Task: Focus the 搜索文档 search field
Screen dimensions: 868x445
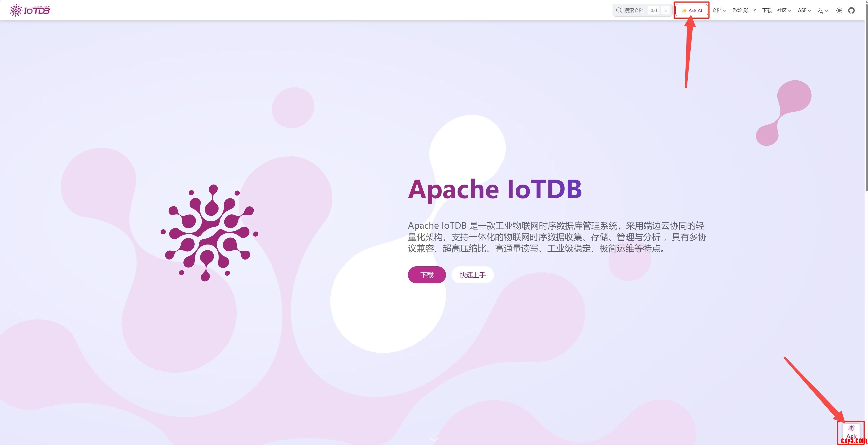Action: click(x=633, y=10)
